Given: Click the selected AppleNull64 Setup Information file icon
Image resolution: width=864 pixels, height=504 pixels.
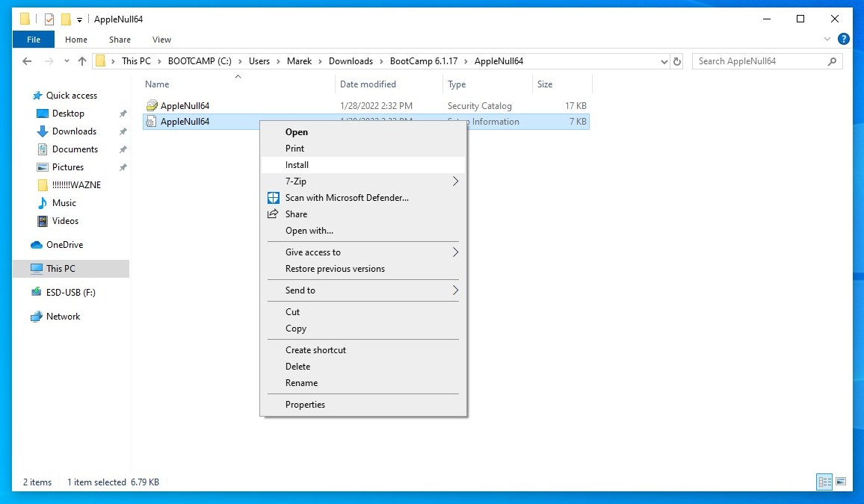Looking at the screenshot, I should tap(151, 122).
